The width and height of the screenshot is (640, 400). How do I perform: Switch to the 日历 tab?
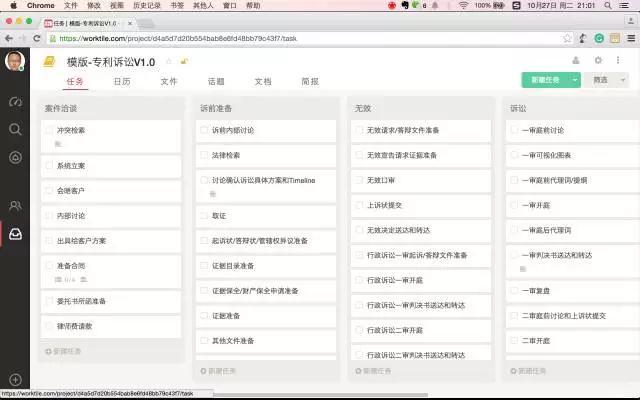[x=122, y=81]
